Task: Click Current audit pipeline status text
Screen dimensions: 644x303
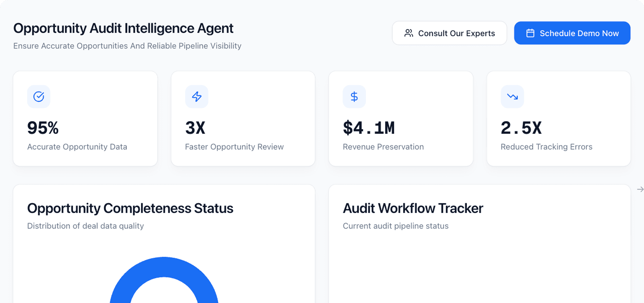Action: pos(396,226)
